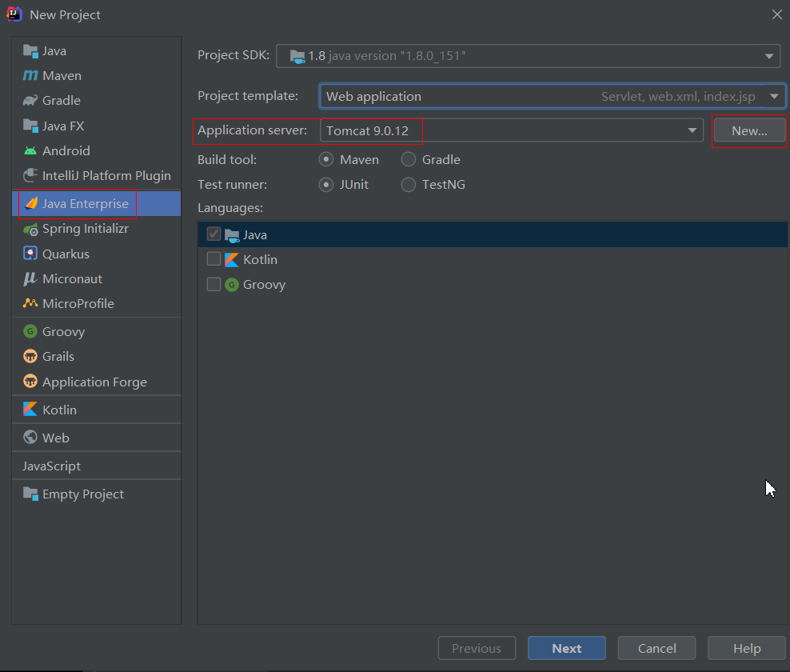Choose TestNG test runner radio button
The height and width of the screenshot is (672, 790).
point(408,185)
